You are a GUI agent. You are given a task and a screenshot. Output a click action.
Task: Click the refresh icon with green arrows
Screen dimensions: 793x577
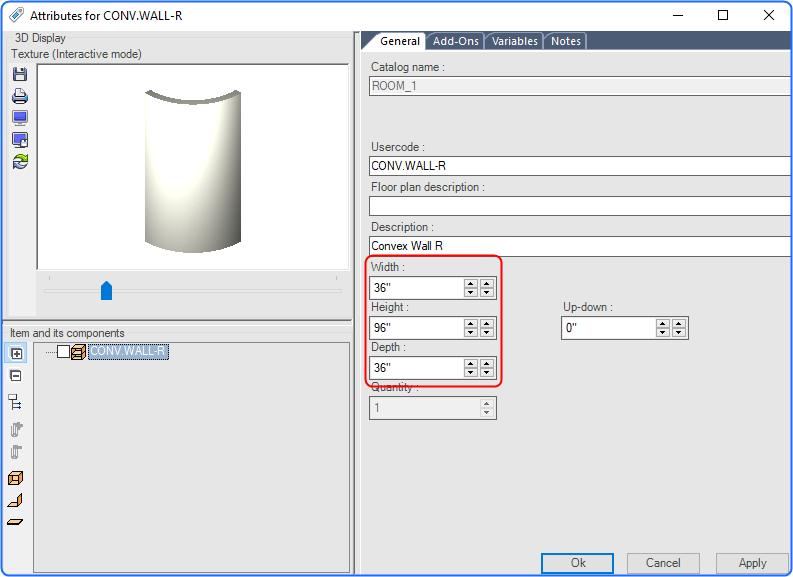[x=19, y=161]
